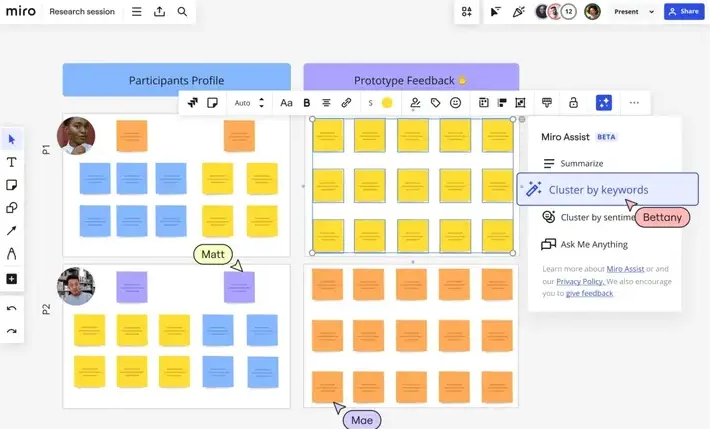Screen dimensions: 710x429
Task: Open Miro Assist sparkle icon in toolbar
Action: (x=603, y=102)
